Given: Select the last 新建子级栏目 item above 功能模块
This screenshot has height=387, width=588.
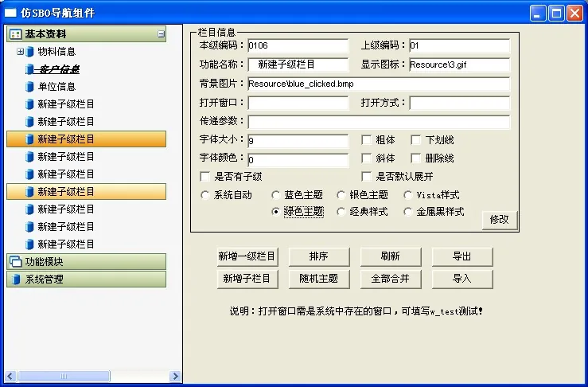Looking at the screenshot, I should pyautogui.click(x=65, y=244).
